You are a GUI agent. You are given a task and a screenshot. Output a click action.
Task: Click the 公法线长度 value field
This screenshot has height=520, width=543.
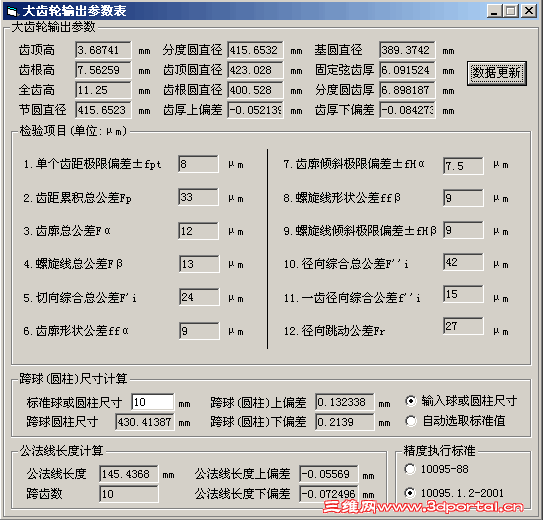(x=129, y=474)
